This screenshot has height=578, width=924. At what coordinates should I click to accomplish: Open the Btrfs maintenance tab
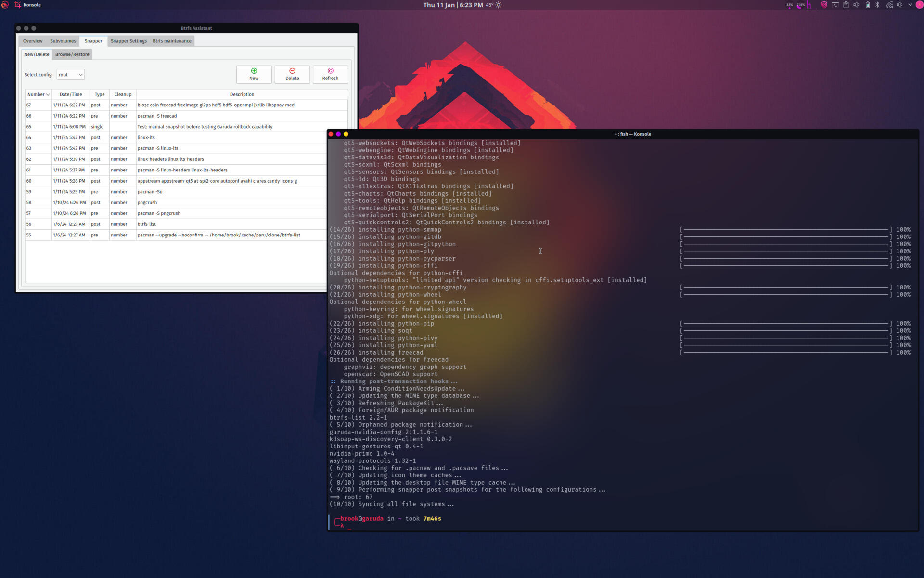click(x=172, y=41)
